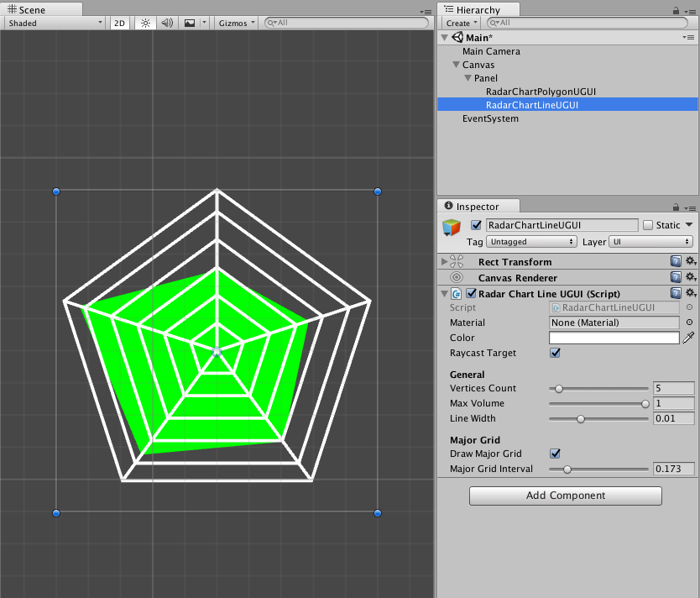Open Inspector panel options menu
The image size is (700, 598).
[x=690, y=208]
